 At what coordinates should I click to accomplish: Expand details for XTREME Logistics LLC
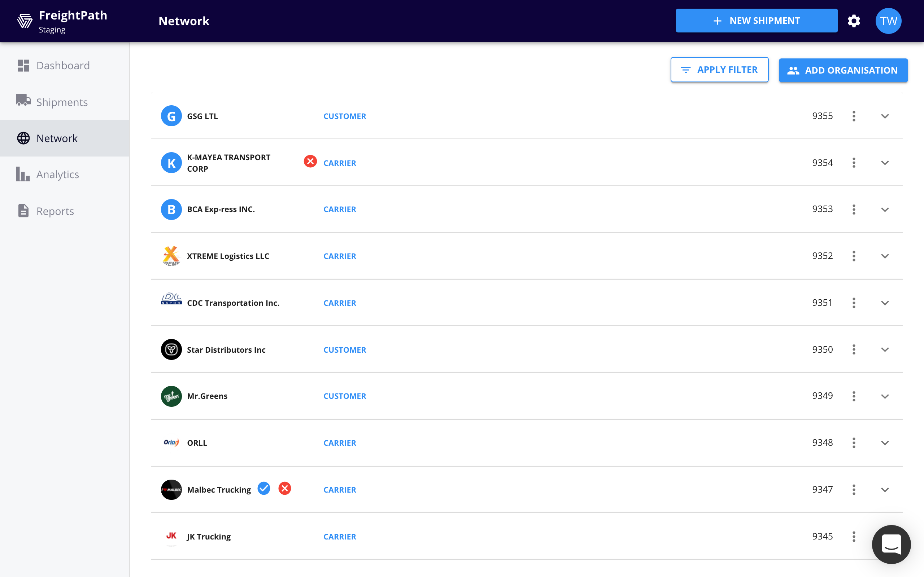click(x=885, y=256)
